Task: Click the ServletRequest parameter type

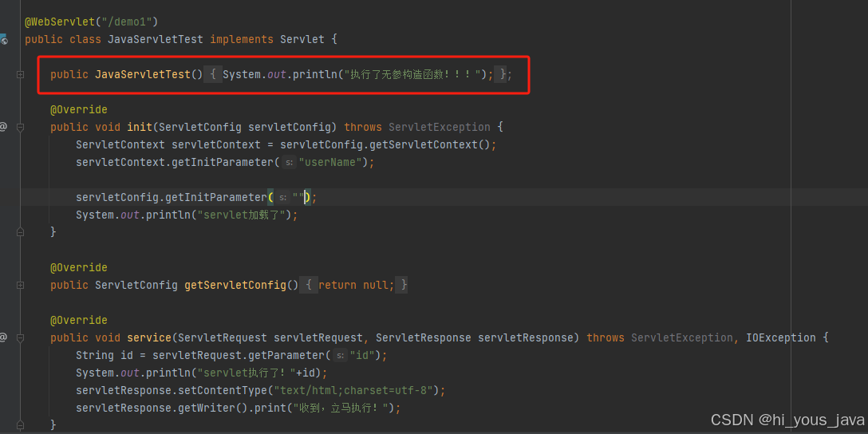Action: pyautogui.click(x=223, y=337)
